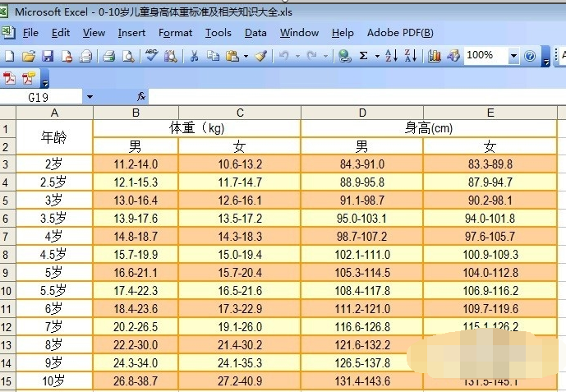Expand the Redo history dropdown arrow
Image resolution: width=566 pixels, height=392 pixels.
point(325,56)
